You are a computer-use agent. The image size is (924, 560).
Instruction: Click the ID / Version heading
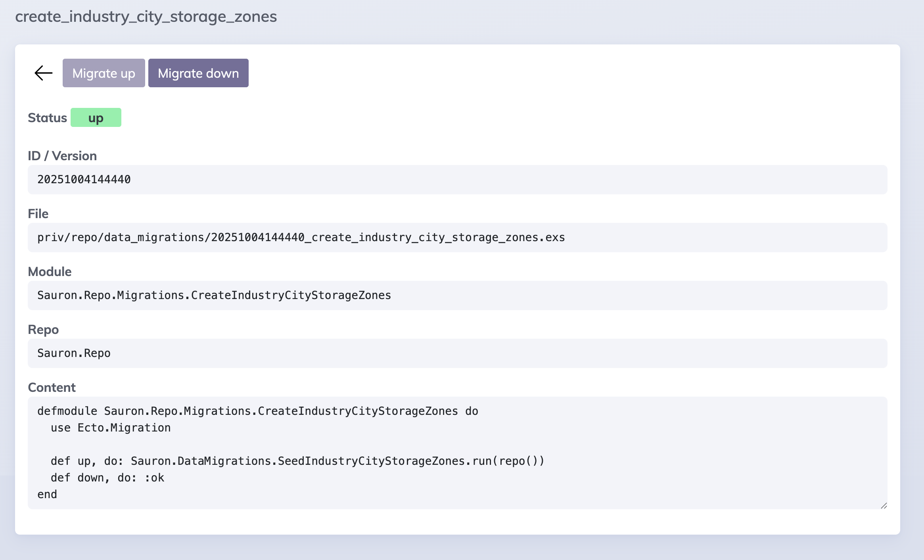[x=62, y=155]
